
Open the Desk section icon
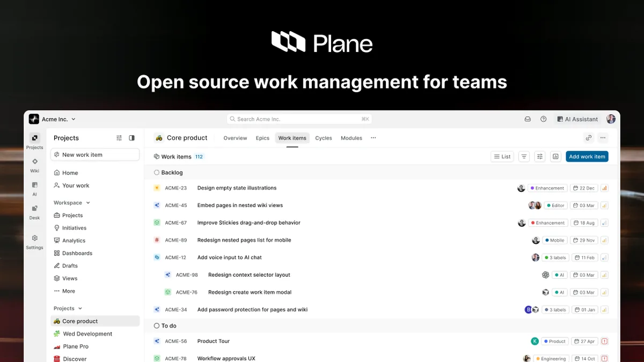[x=34, y=209]
